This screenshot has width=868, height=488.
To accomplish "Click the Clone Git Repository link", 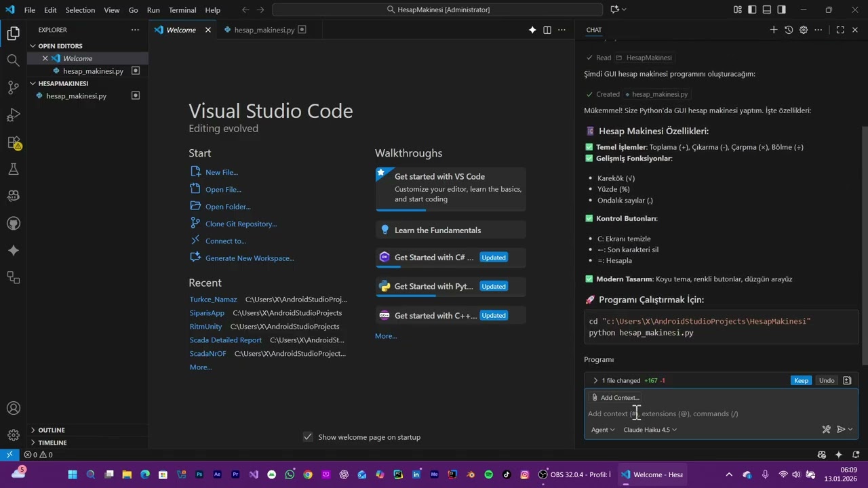I will point(241,224).
